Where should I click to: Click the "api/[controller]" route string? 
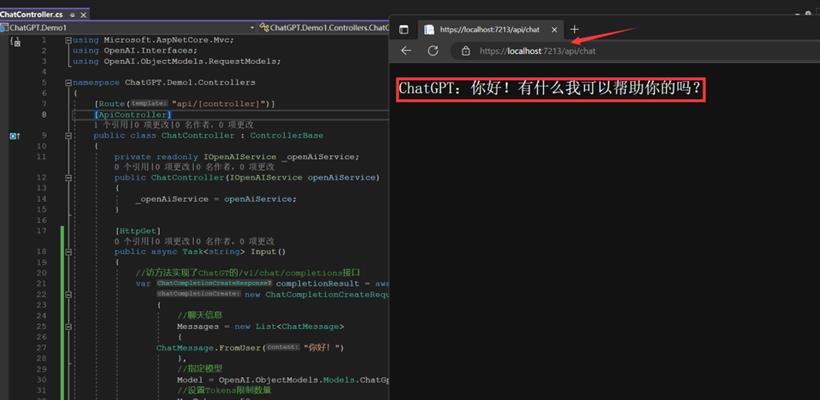(x=219, y=104)
